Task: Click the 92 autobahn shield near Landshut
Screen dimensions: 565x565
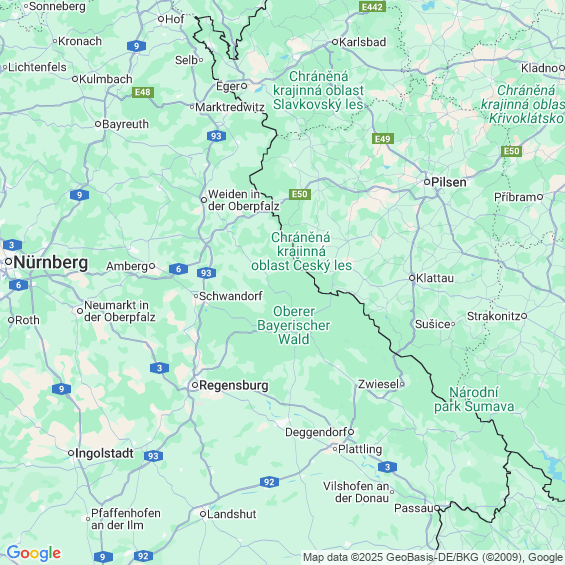Action: click(269, 482)
